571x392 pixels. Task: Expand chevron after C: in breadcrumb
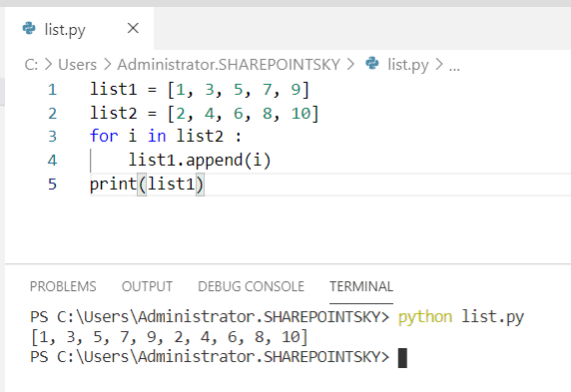48,65
